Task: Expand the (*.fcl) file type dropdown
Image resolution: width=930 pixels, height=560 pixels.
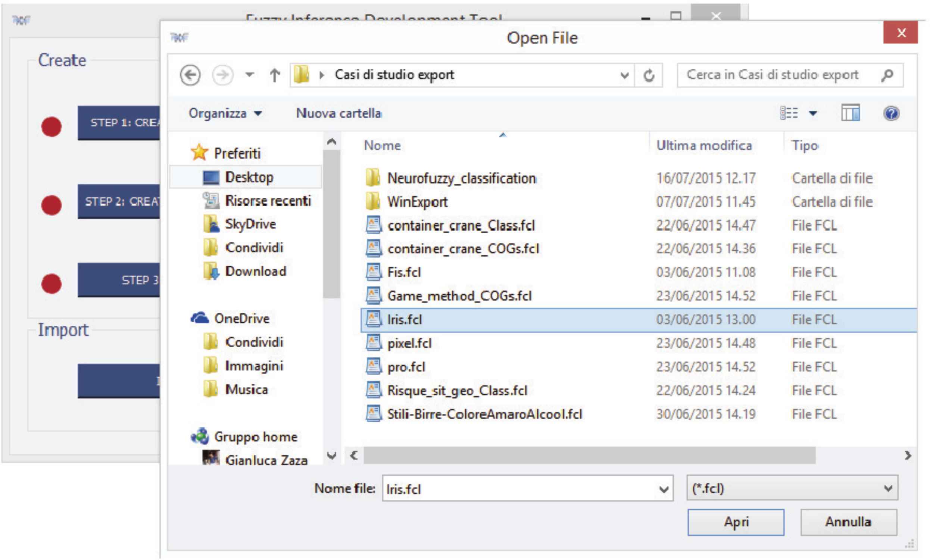Action: 888,488
